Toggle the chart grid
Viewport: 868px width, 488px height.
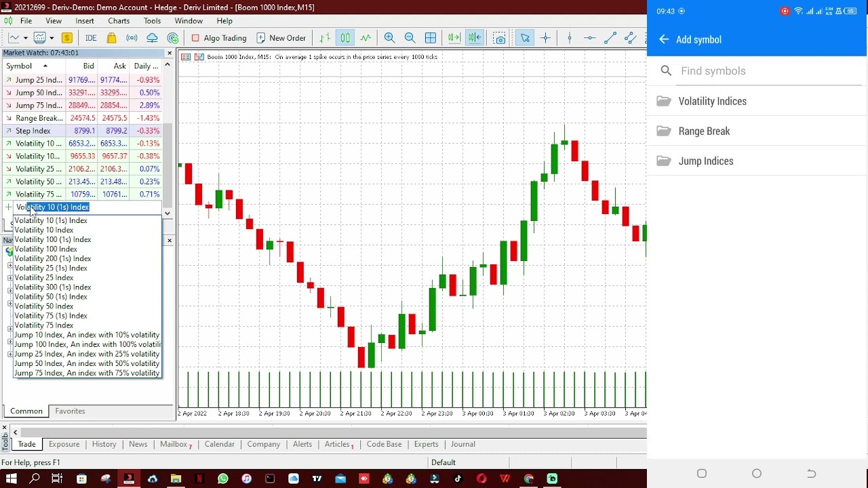tap(430, 38)
